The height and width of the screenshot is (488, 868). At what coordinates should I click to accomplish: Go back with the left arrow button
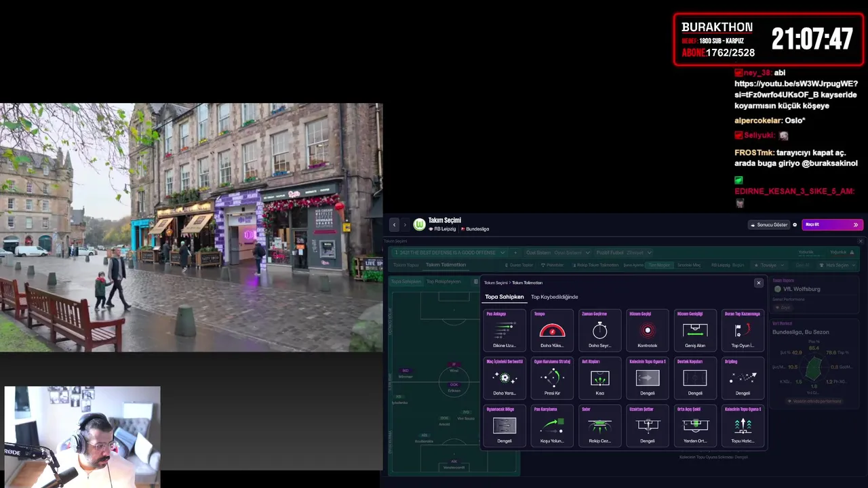click(x=394, y=224)
